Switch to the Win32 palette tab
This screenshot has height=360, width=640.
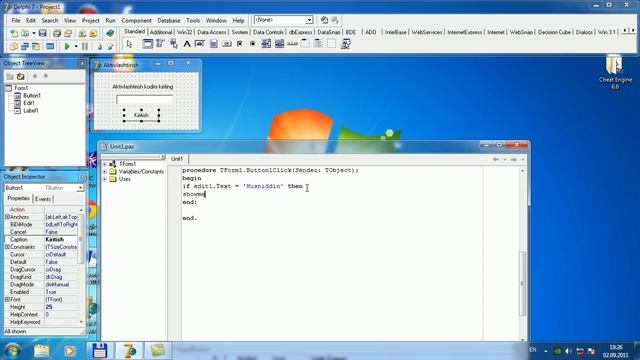coord(184,32)
